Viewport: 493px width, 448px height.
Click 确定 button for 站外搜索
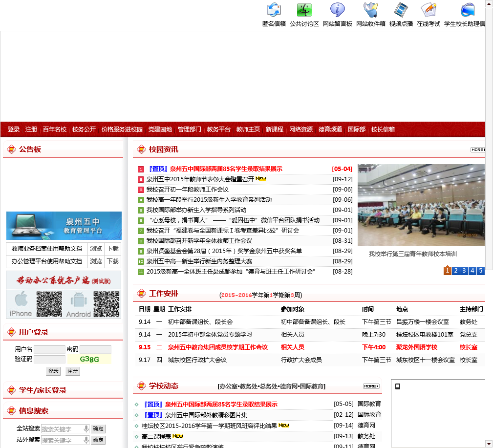point(98,440)
